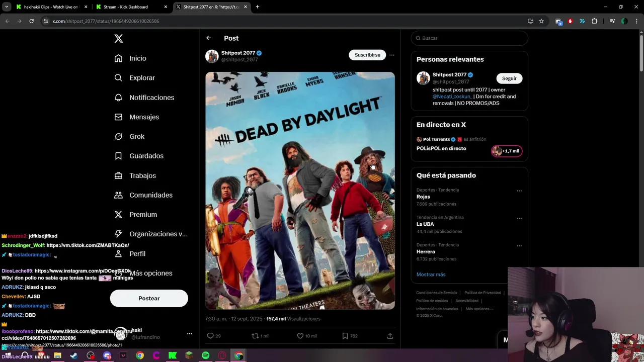Open Accesibilidad footer link

pyautogui.click(x=467, y=301)
